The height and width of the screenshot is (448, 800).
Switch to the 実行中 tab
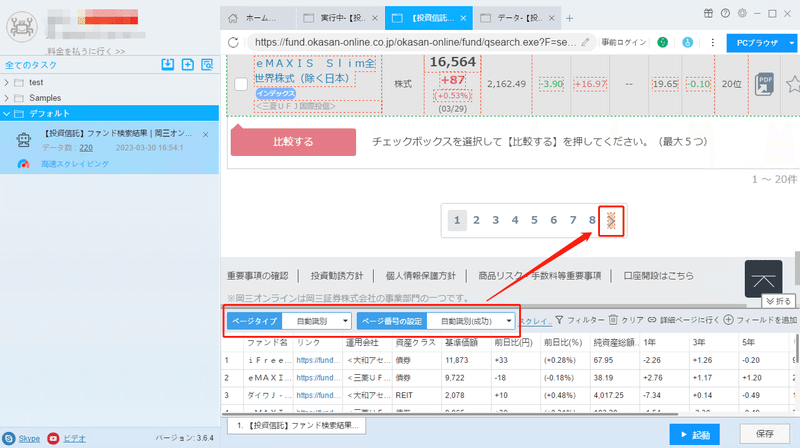[335, 18]
